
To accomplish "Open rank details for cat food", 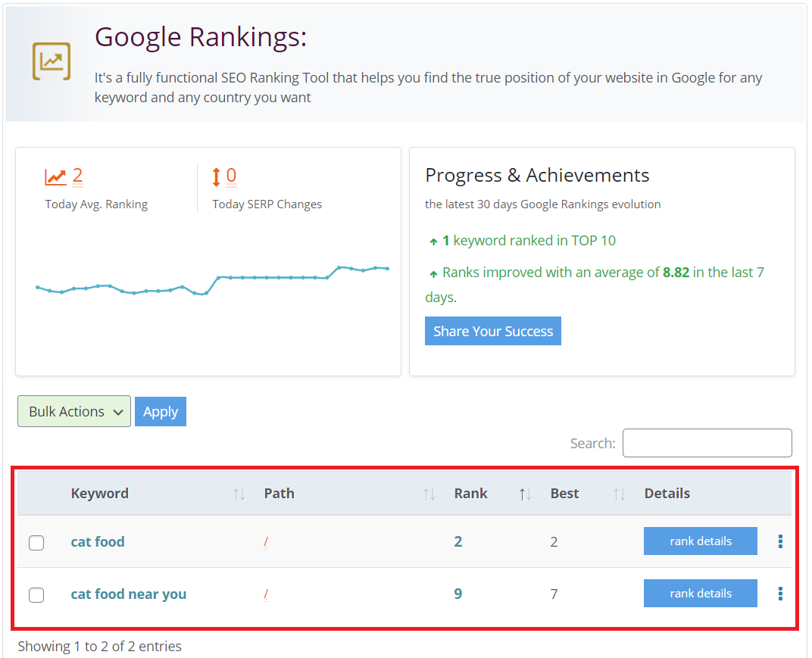I will [700, 541].
